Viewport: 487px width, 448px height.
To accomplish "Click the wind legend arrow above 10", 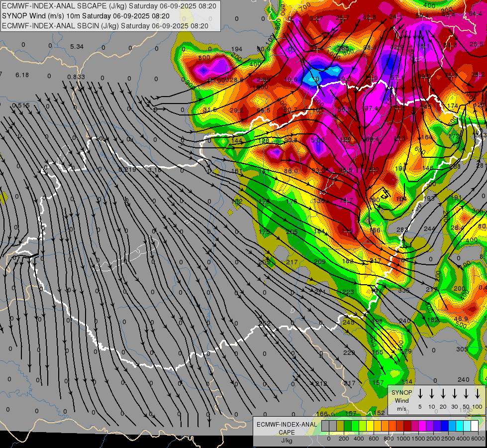I will point(431,393).
